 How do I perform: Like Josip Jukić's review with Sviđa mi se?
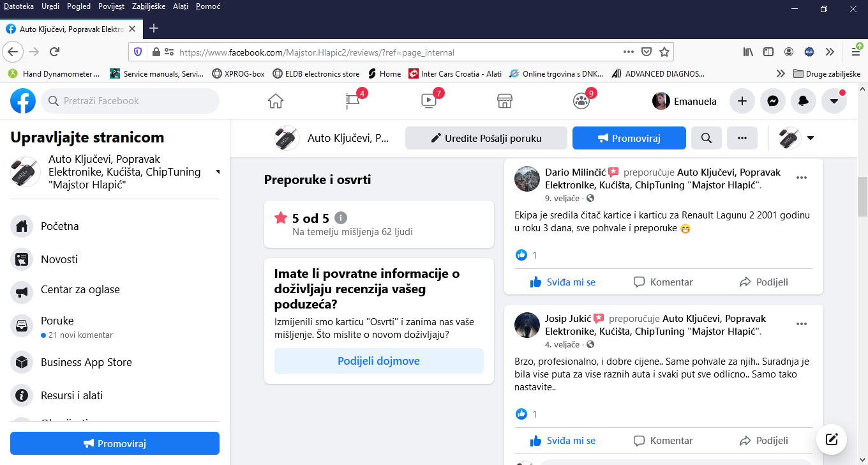coord(563,440)
